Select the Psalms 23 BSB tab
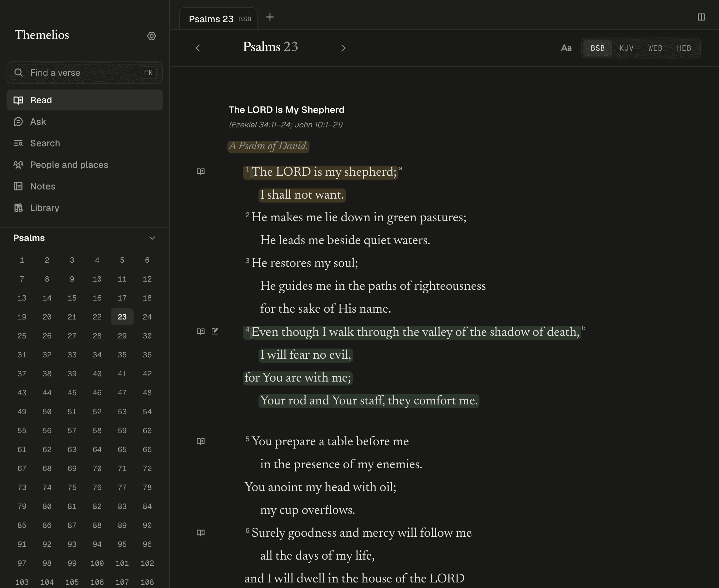The image size is (719, 588). [x=218, y=19]
